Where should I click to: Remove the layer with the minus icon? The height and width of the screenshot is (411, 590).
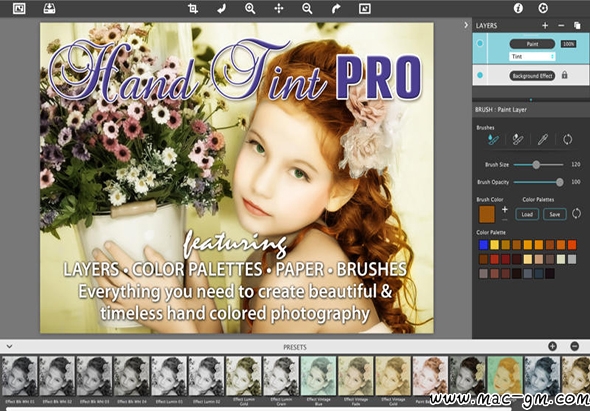[561, 26]
